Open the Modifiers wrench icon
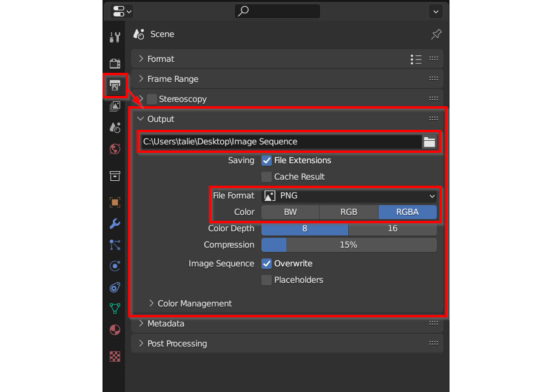 115,223
